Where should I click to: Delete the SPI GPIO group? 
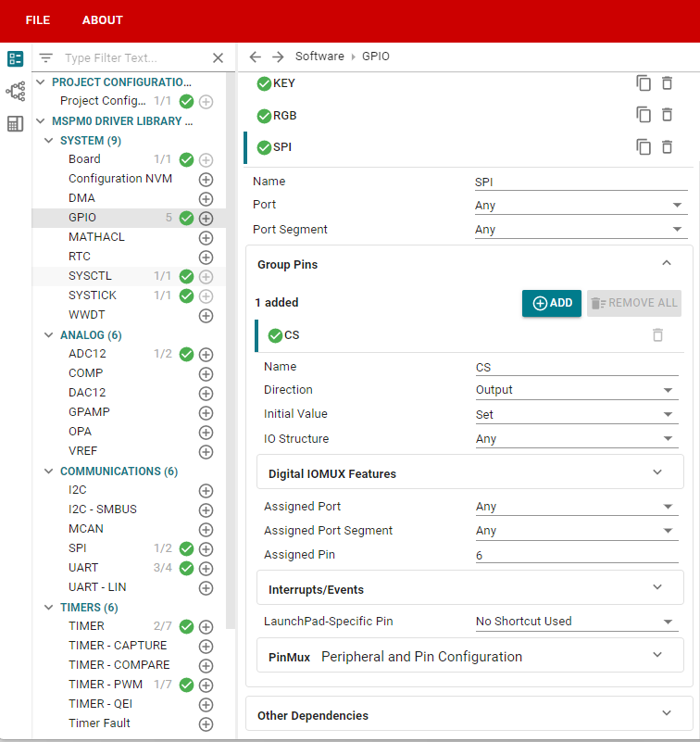[x=667, y=147]
